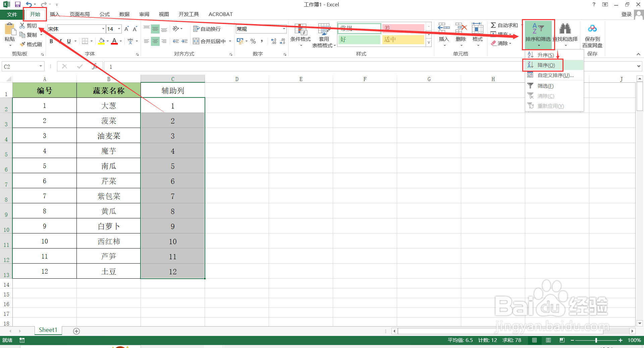The height and width of the screenshot is (348, 644).
Task: Open the 文件 file tab
Action: tap(12, 14)
